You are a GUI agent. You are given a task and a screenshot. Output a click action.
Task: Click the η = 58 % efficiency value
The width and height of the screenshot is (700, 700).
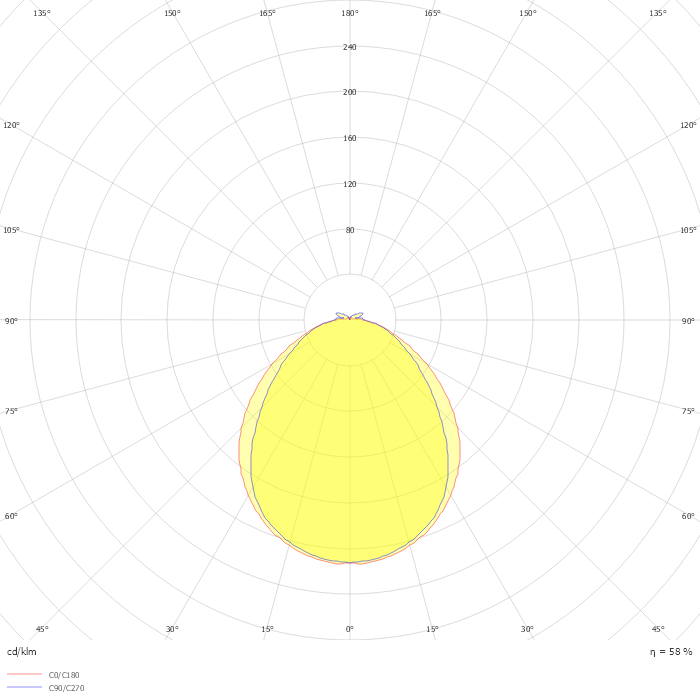[x=671, y=652]
